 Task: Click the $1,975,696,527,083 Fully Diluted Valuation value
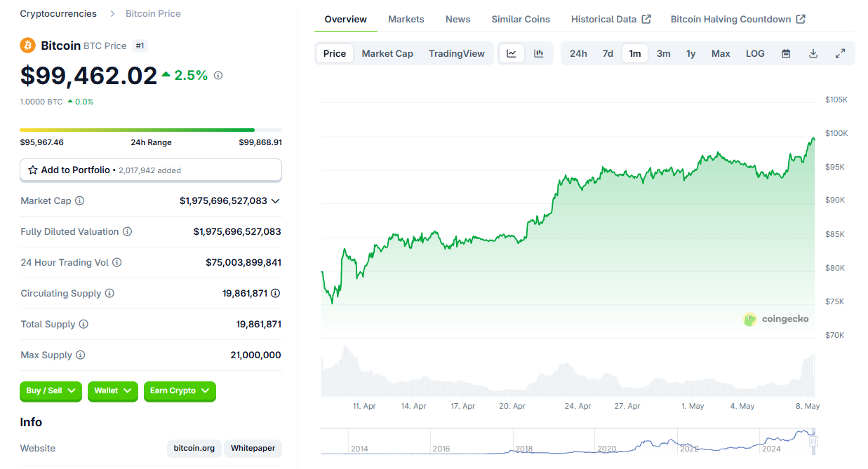coord(237,231)
